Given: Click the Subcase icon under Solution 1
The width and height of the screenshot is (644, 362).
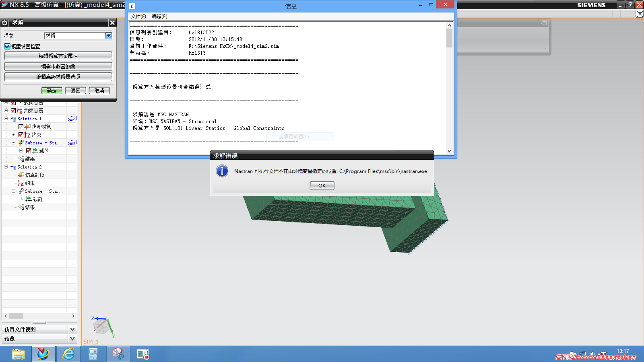Looking at the screenshot, I should [21, 143].
